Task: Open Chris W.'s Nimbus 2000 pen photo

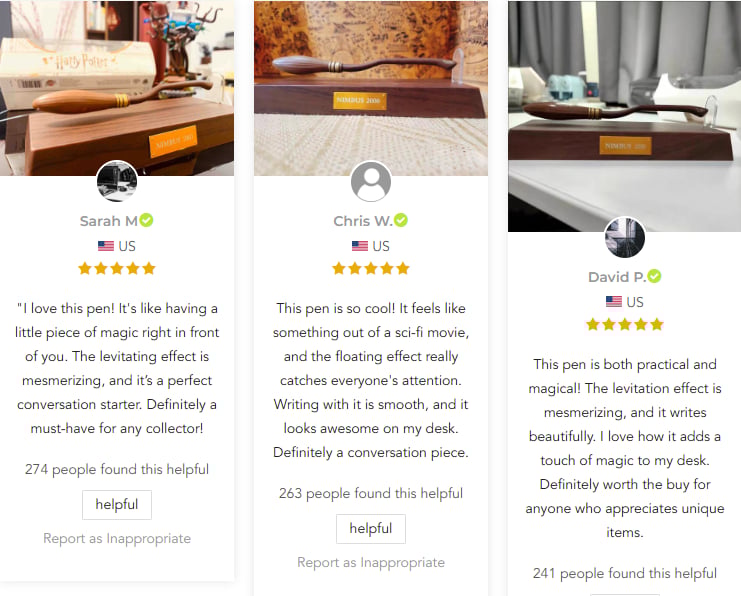Action: click(371, 88)
